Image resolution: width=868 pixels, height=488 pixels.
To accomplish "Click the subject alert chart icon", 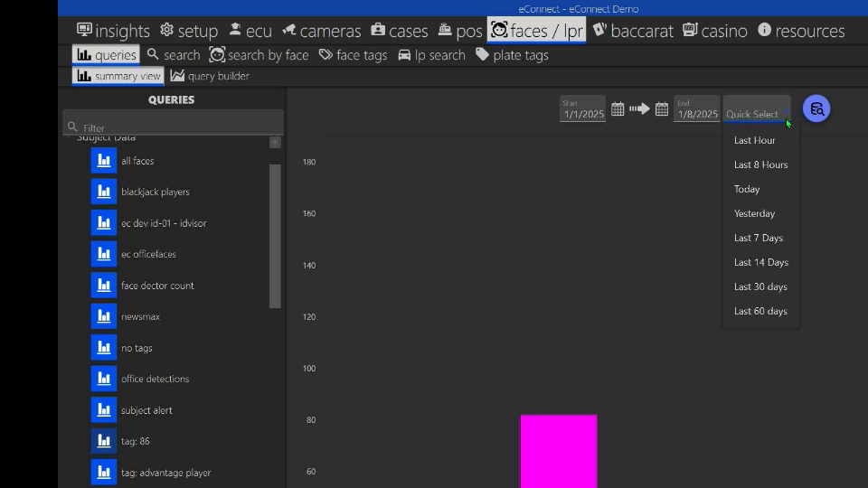I will tap(103, 410).
